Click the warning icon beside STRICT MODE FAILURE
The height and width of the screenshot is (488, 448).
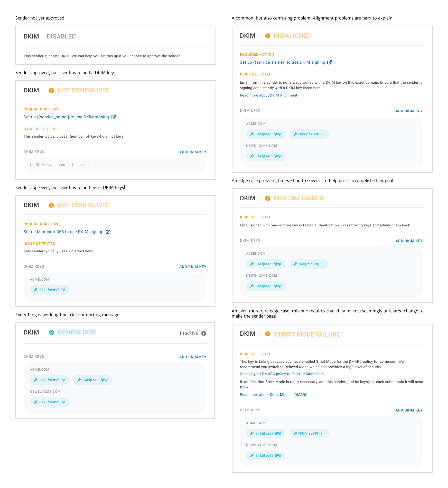[x=268, y=334]
